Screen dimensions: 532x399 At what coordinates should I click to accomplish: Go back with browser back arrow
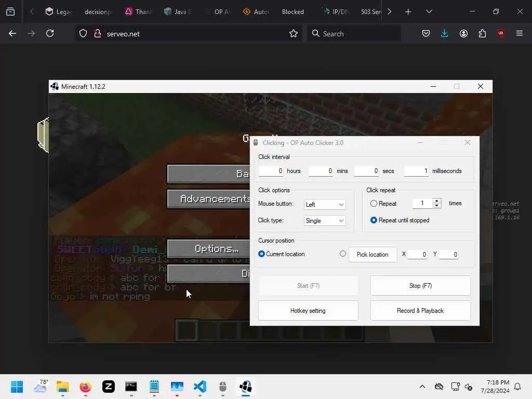coord(12,33)
